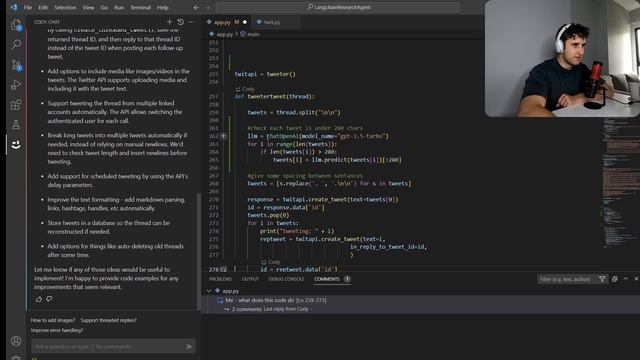640x360 pixels.
Task: Maximize the bottom panel with chevron
Action: [x=626, y=279]
